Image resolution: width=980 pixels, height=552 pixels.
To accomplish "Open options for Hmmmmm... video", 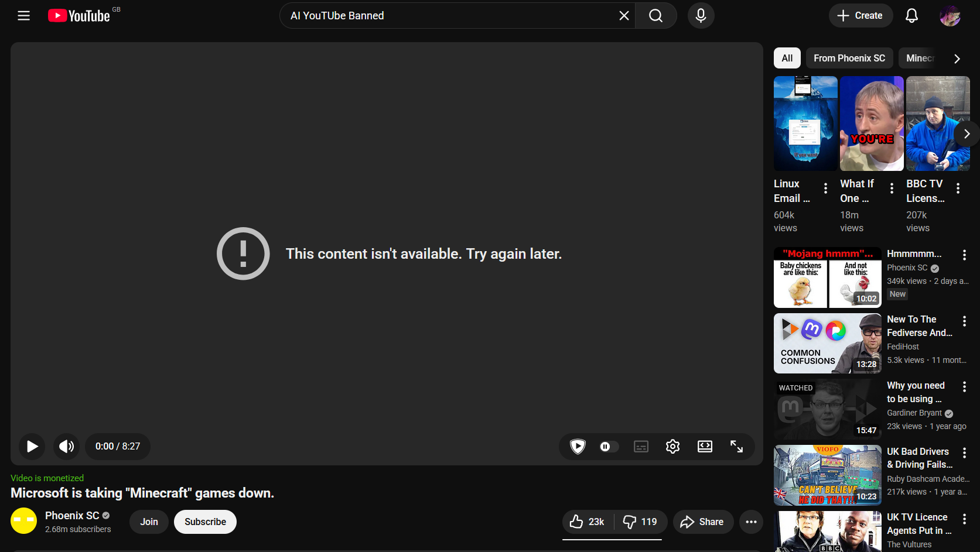I will pos(964,255).
